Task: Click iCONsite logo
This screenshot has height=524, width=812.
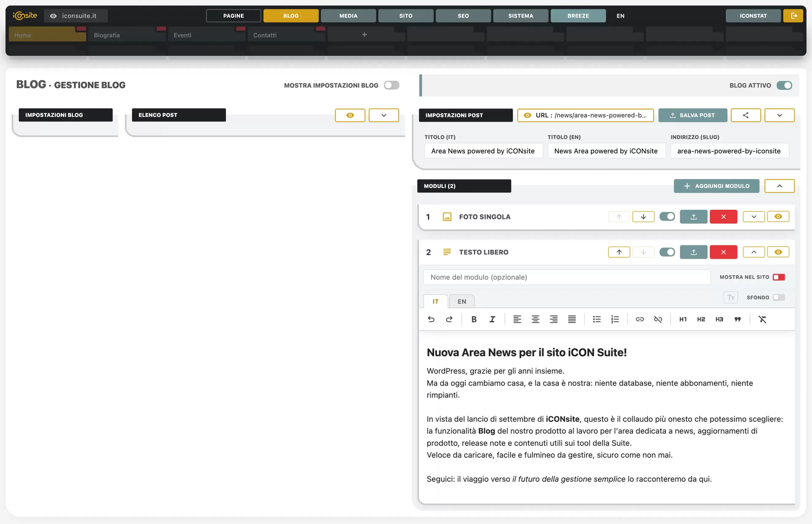Action: [x=25, y=16]
